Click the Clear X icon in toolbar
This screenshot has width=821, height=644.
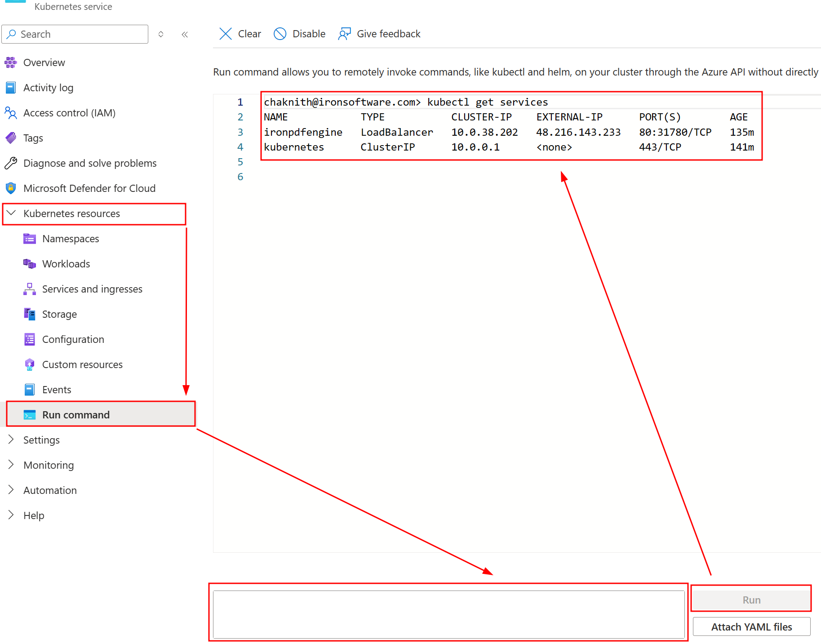(226, 34)
